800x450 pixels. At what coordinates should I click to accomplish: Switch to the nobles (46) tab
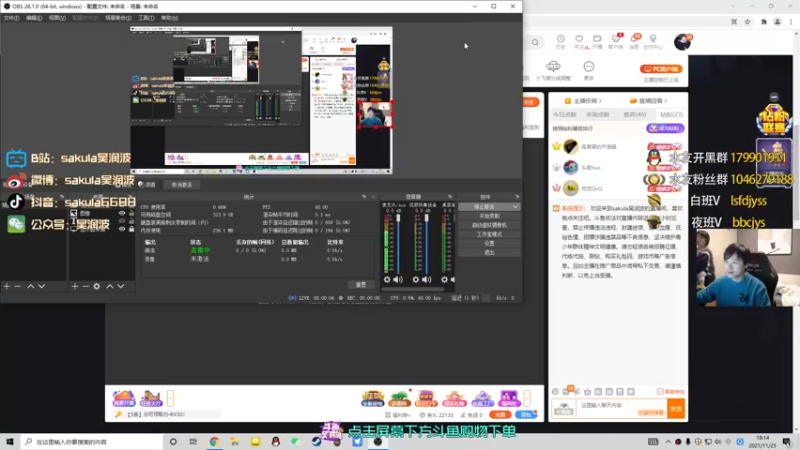[x=635, y=115]
